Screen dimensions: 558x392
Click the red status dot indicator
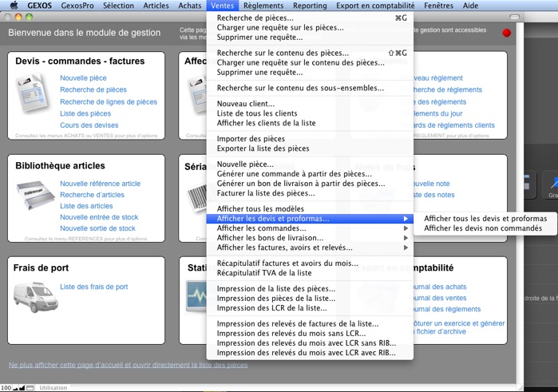coord(507,33)
